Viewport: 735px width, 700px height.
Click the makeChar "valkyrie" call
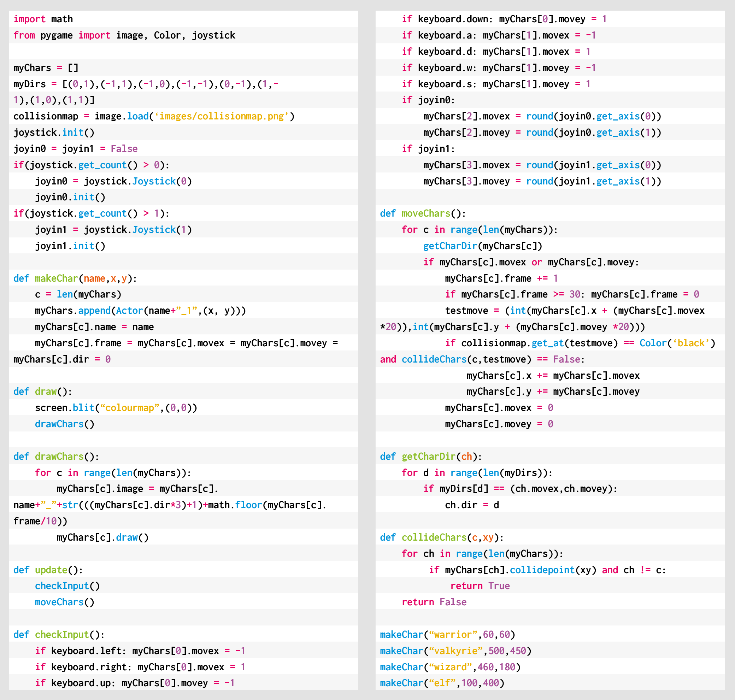(x=455, y=651)
